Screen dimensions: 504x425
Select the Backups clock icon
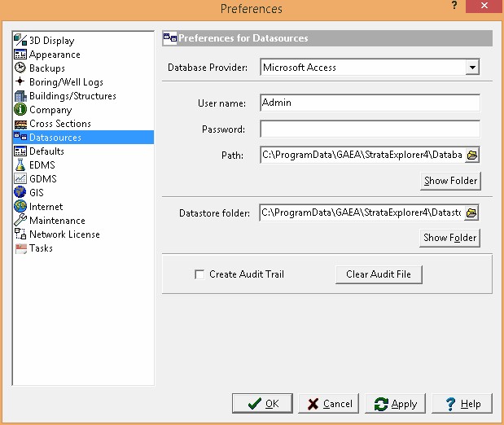coord(20,68)
